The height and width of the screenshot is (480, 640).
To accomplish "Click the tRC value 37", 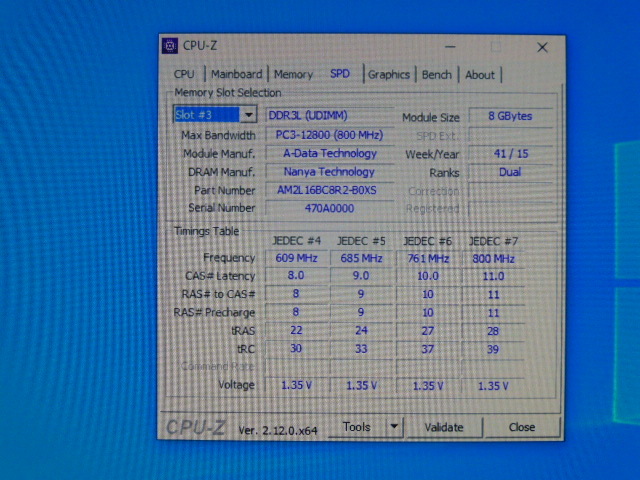I will click(x=428, y=349).
